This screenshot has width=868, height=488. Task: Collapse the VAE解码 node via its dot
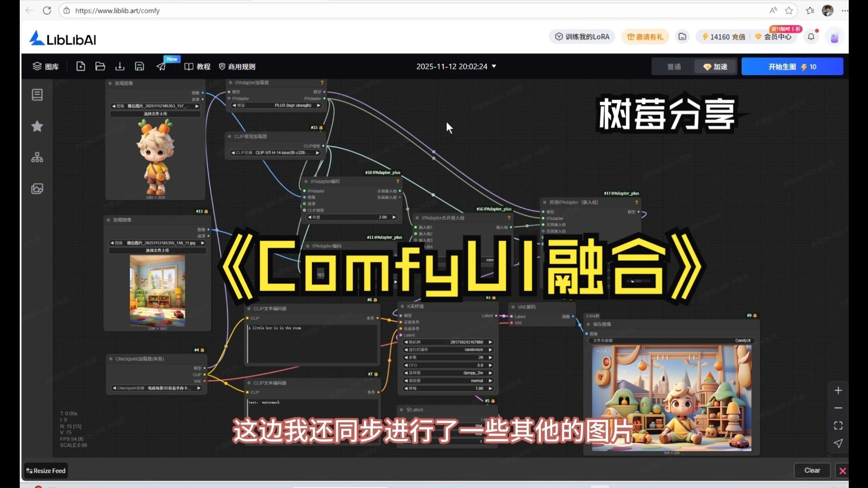[x=513, y=307]
